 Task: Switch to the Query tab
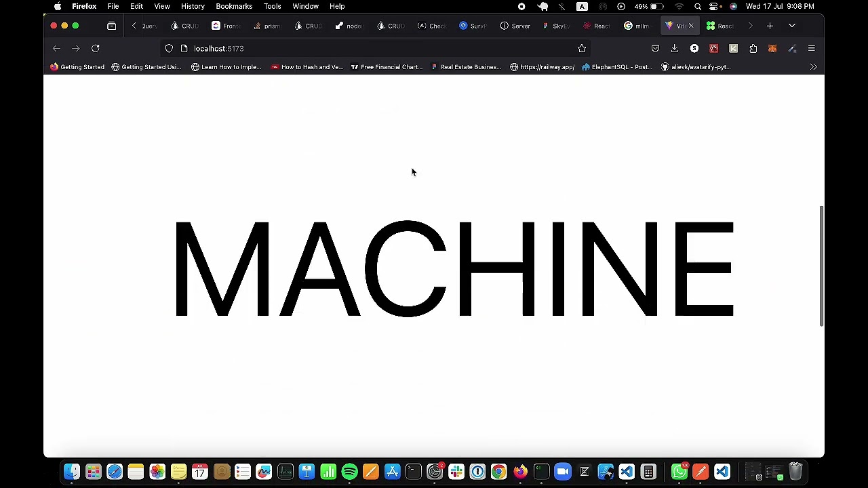tap(149, 26)
